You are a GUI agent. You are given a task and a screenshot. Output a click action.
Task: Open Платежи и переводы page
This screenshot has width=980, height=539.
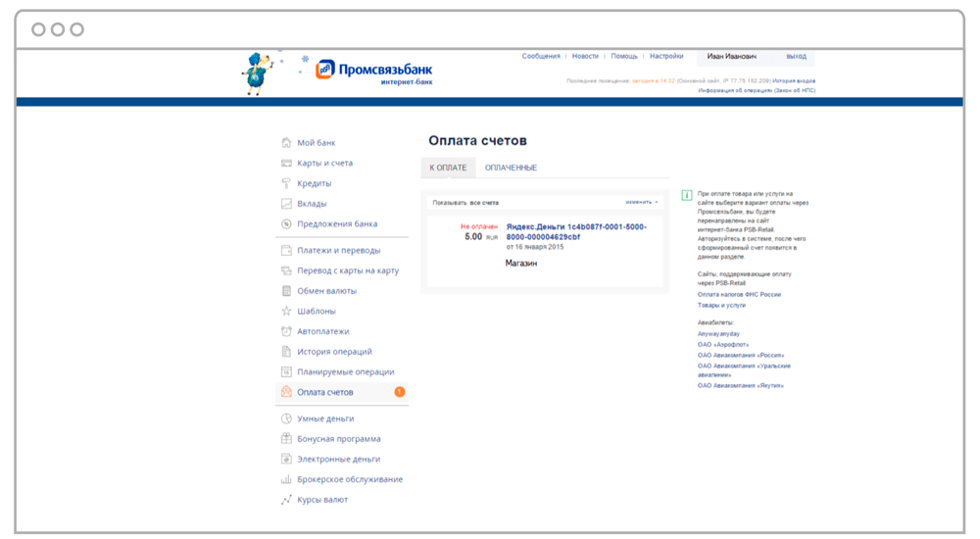pyautogui.click(x=339, y=250)
